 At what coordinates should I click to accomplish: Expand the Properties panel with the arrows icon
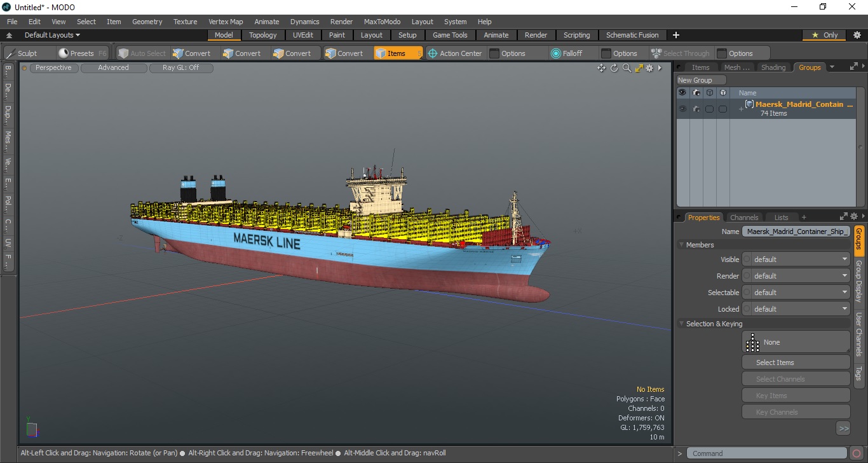click(844, 216)
